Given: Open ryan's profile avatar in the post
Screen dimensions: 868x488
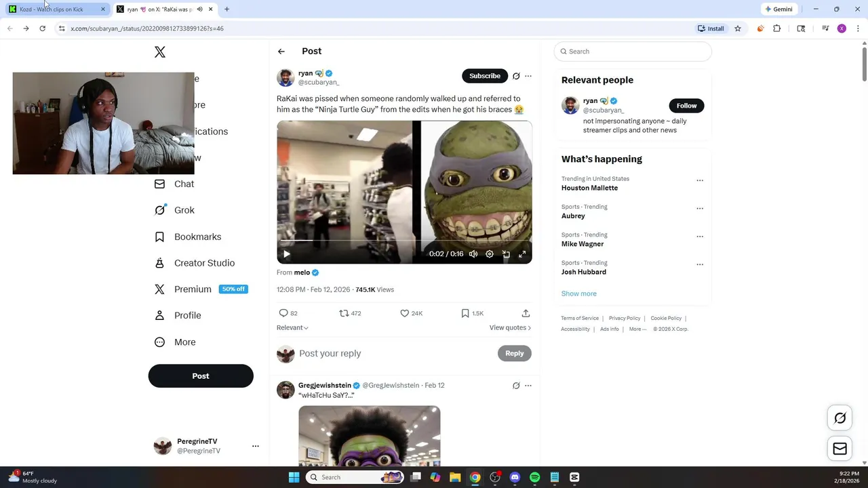Looking at the screenshot, I should point(285,77).
